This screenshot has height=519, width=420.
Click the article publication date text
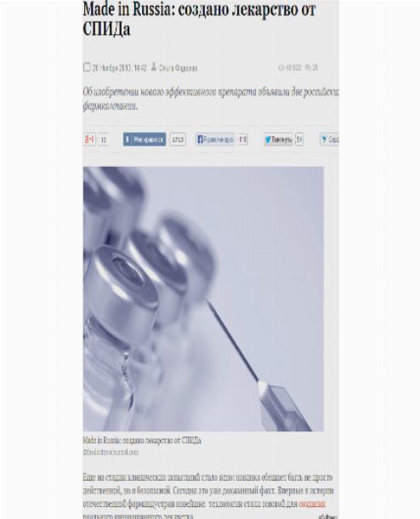[x=119, y=68]
